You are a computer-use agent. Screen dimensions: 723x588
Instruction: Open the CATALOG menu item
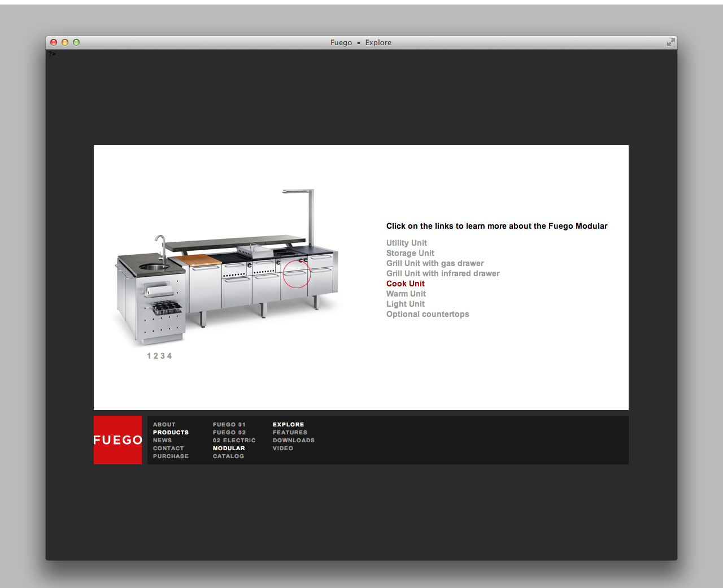228,456
